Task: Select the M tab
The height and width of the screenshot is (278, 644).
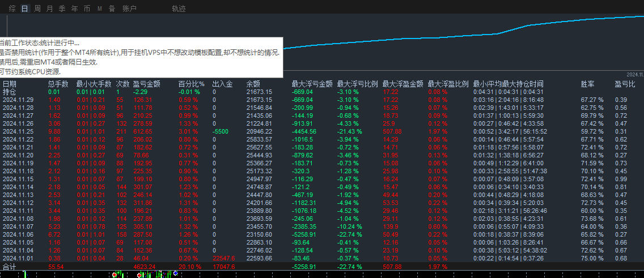Action: (99, 8)
